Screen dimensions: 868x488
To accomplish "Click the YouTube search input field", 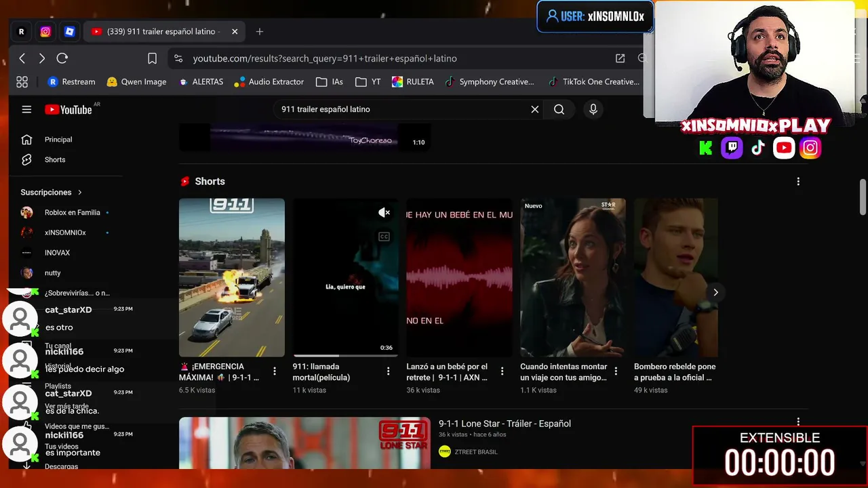I will click(x=403, y=109).
